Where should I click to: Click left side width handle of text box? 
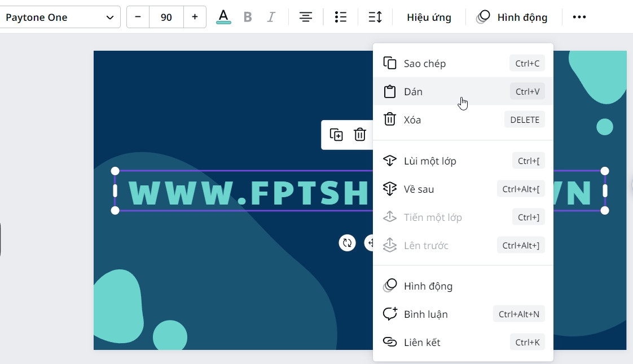pos(115,190)
